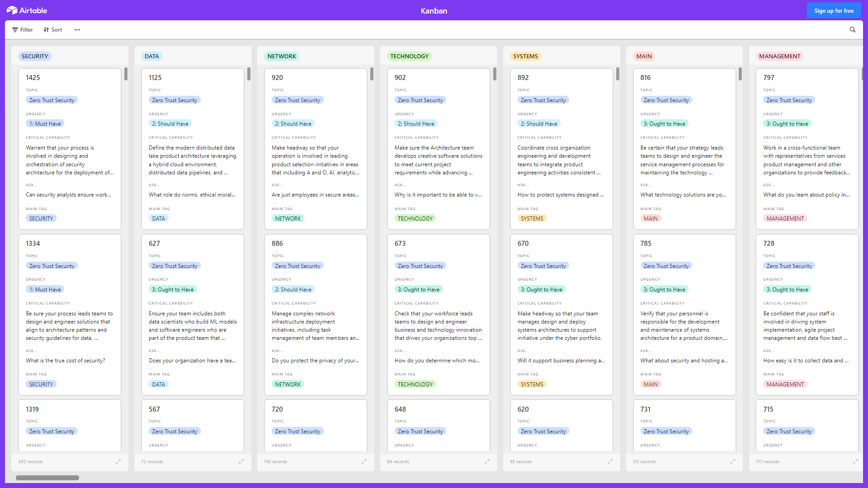Click the SECURITY column vertical scrollbar

(x=126, y=74)
